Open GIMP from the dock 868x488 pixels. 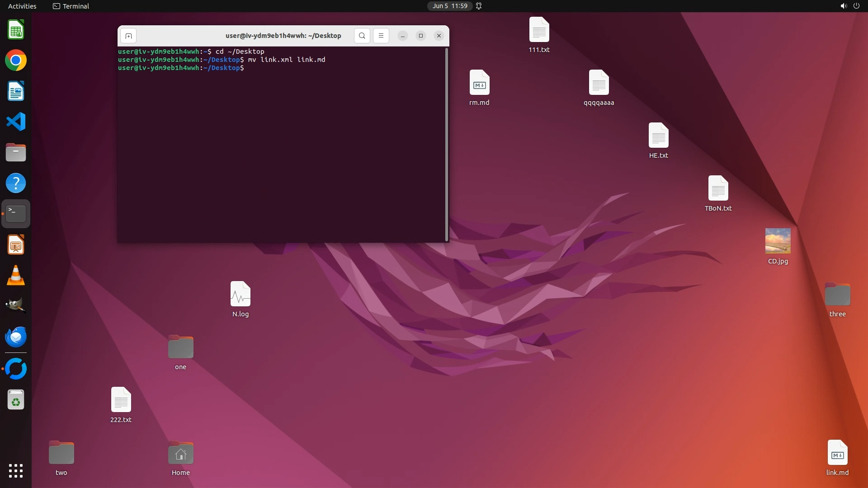[x=16, y=306]
